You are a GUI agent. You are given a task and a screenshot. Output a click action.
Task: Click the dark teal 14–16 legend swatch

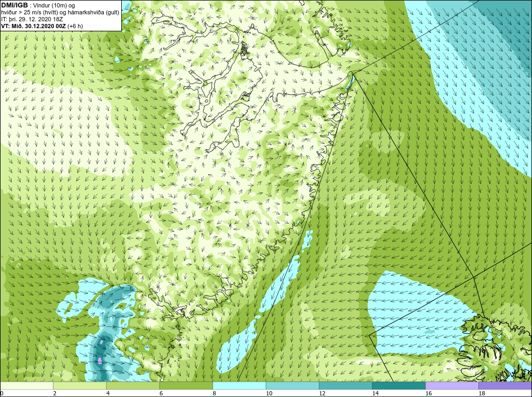[x=399, y=386]
